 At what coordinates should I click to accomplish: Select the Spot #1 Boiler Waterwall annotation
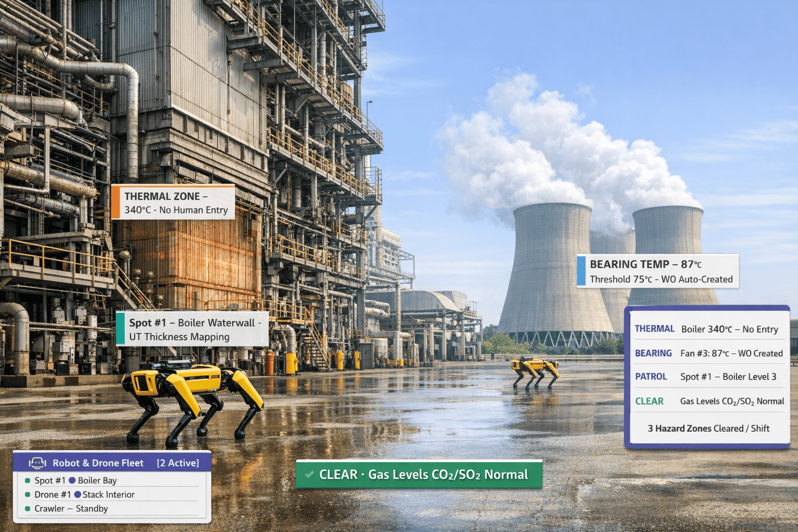pyautogui.click(x=194, y=329)
